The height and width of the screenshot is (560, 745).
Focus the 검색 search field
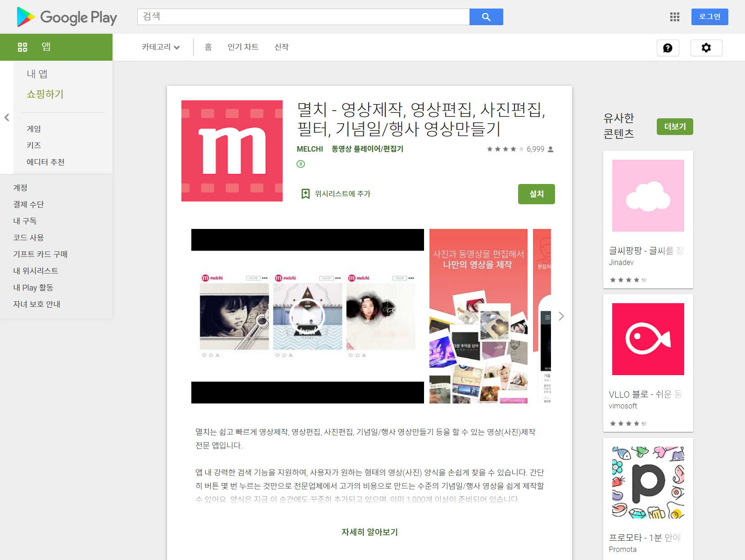[303, 17]
